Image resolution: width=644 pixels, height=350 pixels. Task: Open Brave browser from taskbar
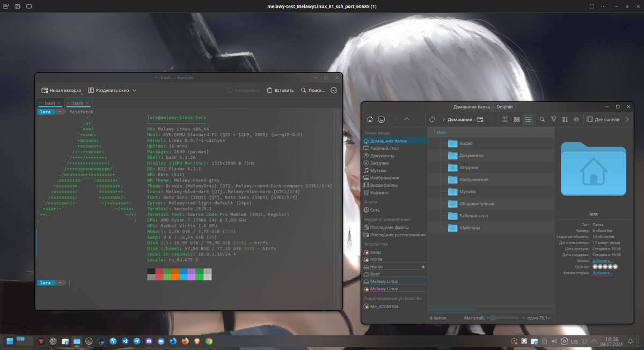pyautogui.click(x=197, y=341)
